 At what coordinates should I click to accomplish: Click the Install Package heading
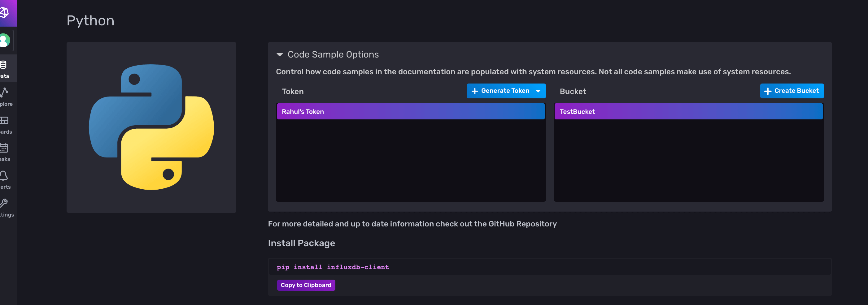301,243
